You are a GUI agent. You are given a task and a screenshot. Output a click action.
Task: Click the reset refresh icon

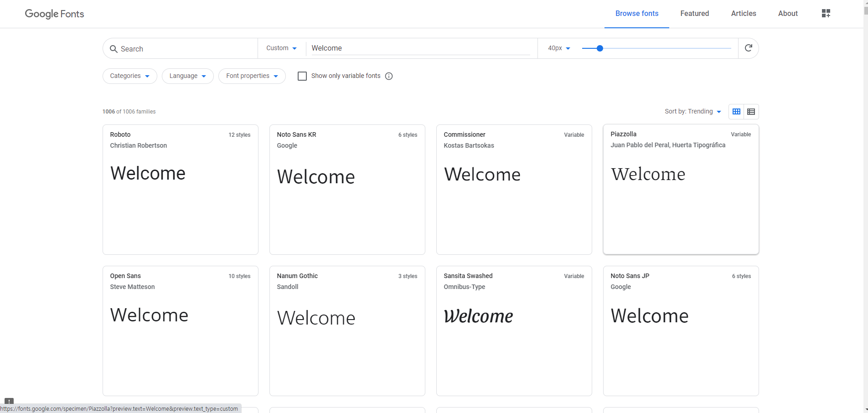tap(748, 48)
